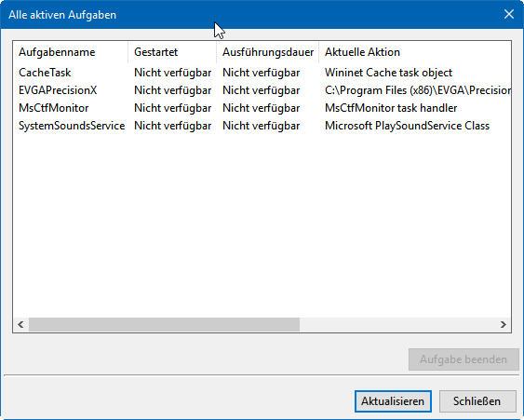Sort by Ausführungsdauer column header
Screen dimensions: 524x420
pos(268,52)
